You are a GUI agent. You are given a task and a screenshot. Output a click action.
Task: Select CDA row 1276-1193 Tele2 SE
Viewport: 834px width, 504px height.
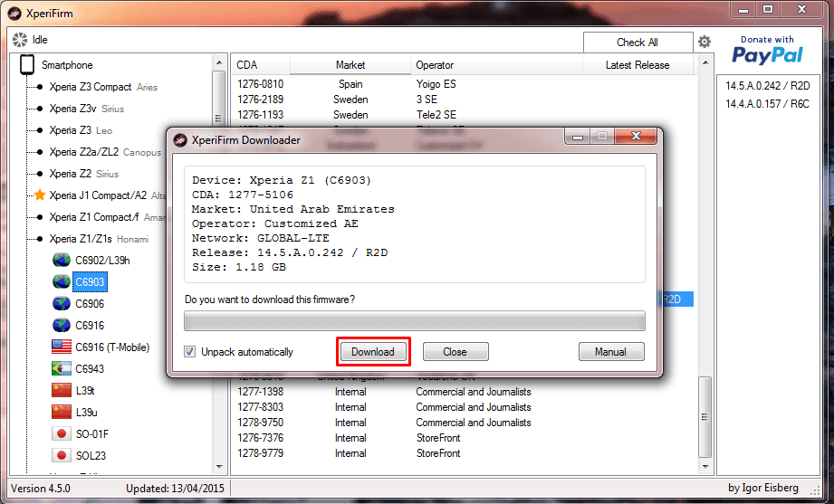pos(463,115)
